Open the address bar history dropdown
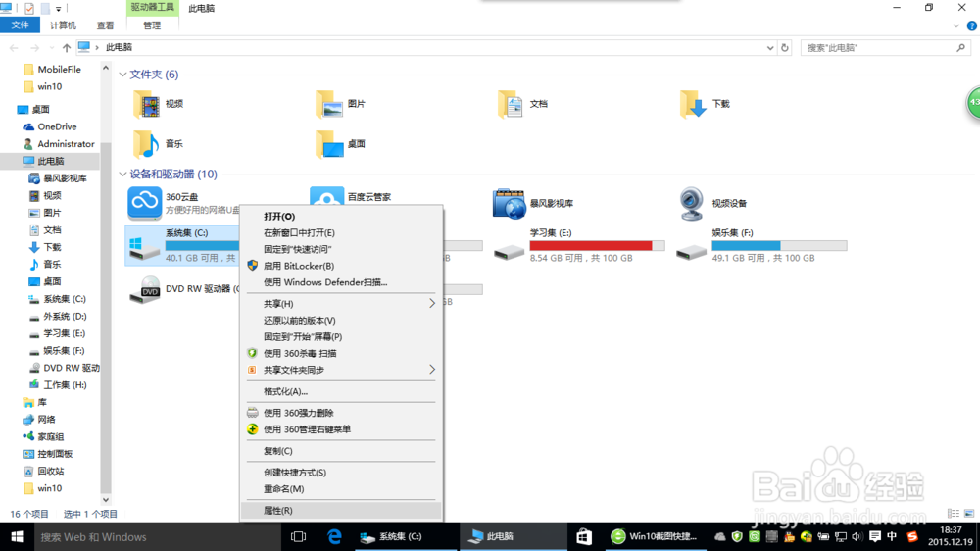Screen dimensions: 980x551 pos(770,47)
